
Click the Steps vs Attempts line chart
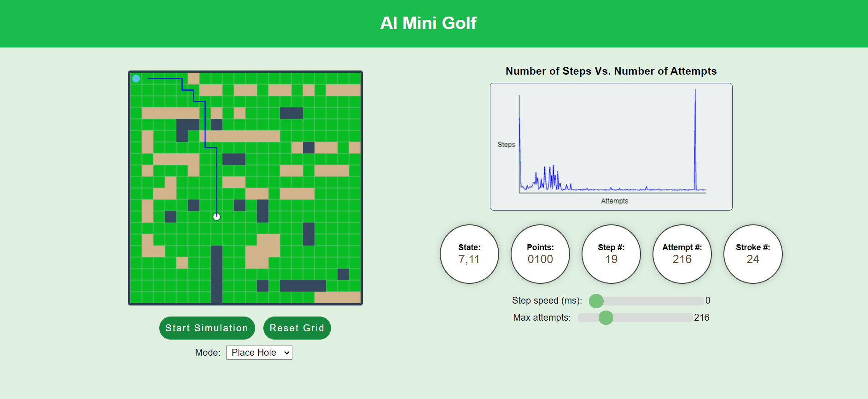click(x=611, y=147)
